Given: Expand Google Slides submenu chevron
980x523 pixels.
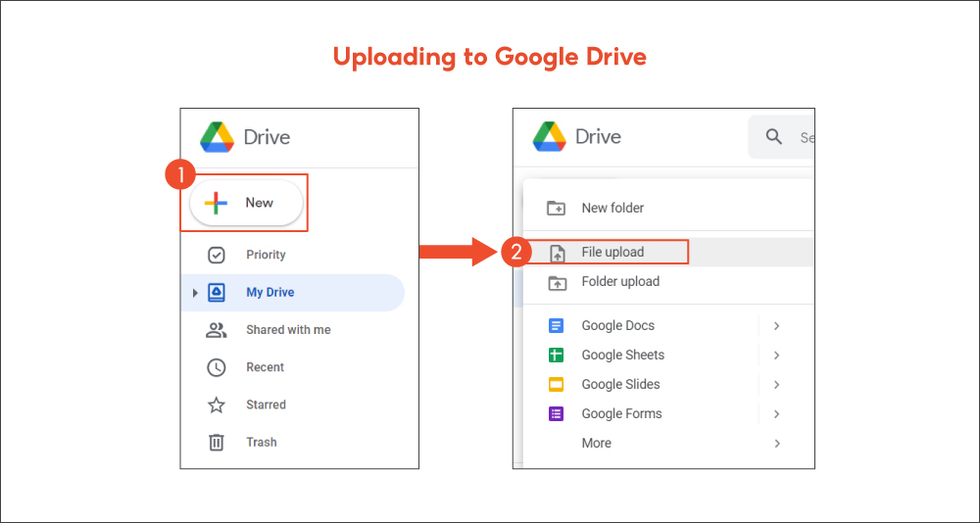Looking at the screenshot, I should 776,385.
